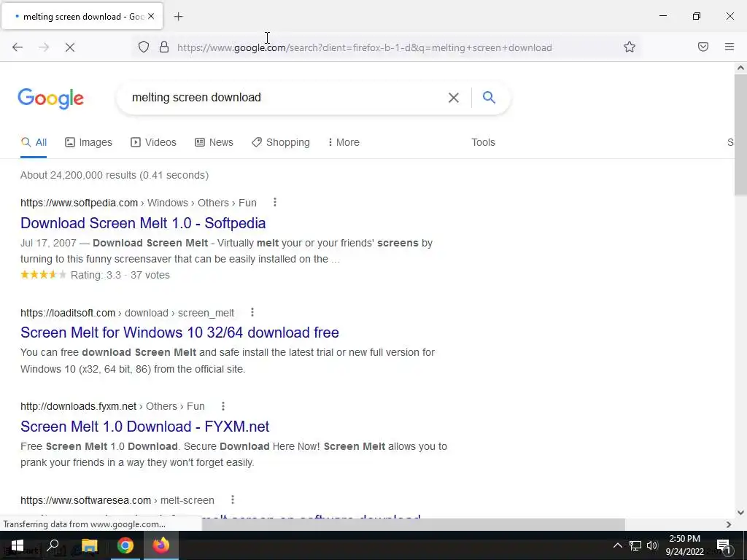
Task: Click the forward navigation arrow
Action: point(44,47)
